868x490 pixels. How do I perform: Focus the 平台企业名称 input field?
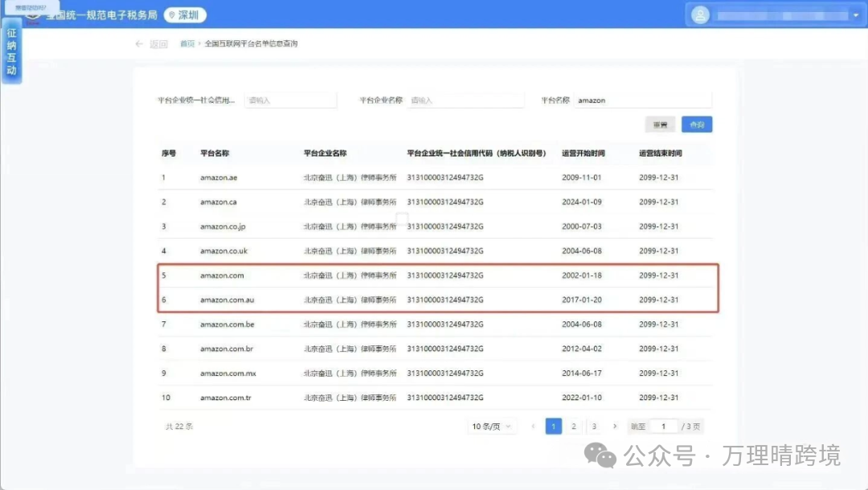pos(465,100)
